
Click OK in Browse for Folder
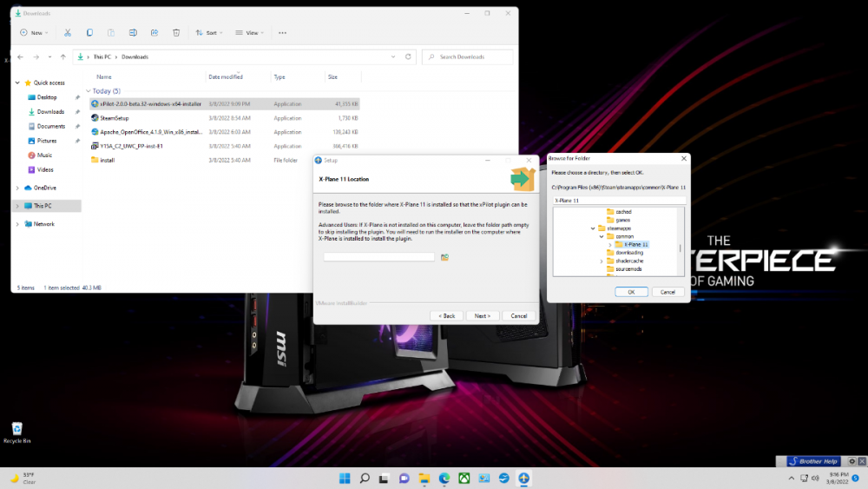pyautogui.click(x=631, y=292)
